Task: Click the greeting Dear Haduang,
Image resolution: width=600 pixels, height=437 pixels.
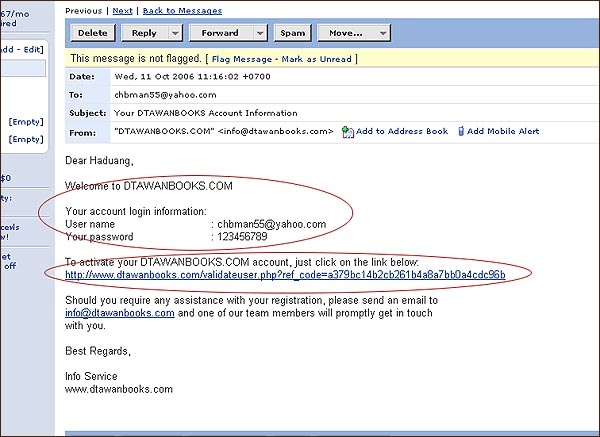Action: 99,161
